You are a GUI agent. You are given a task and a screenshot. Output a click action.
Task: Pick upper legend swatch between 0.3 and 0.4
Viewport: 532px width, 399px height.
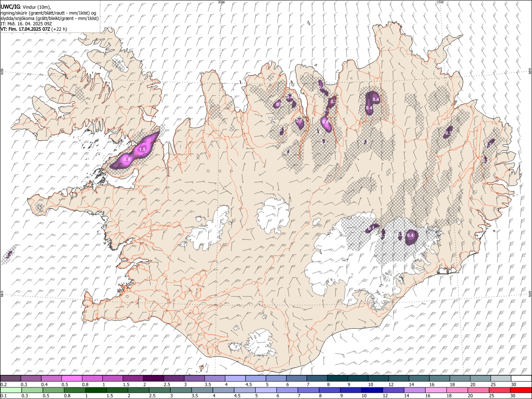31,379
